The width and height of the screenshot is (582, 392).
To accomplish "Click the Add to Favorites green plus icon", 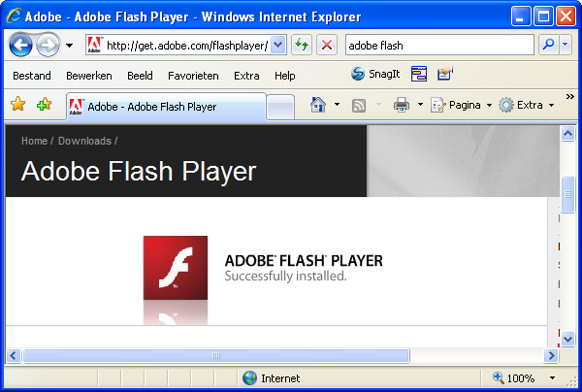I will tap(43, 104).
